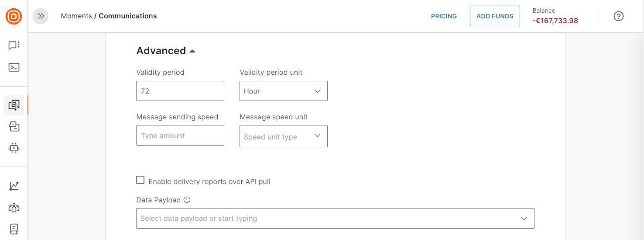This screenshot has height=240, width=644.
Task: Open Validity period unit Hour dropdown
Action: 283,91
